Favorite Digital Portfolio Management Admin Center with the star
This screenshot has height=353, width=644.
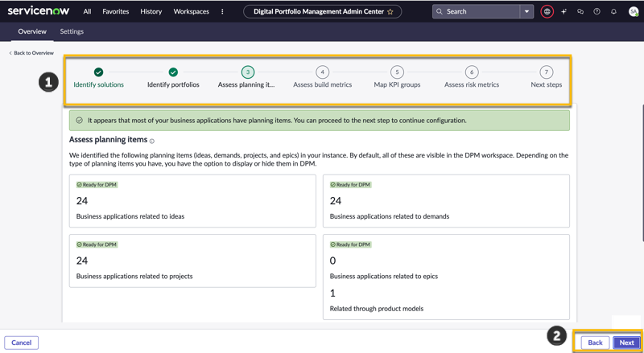pos(390,12)
